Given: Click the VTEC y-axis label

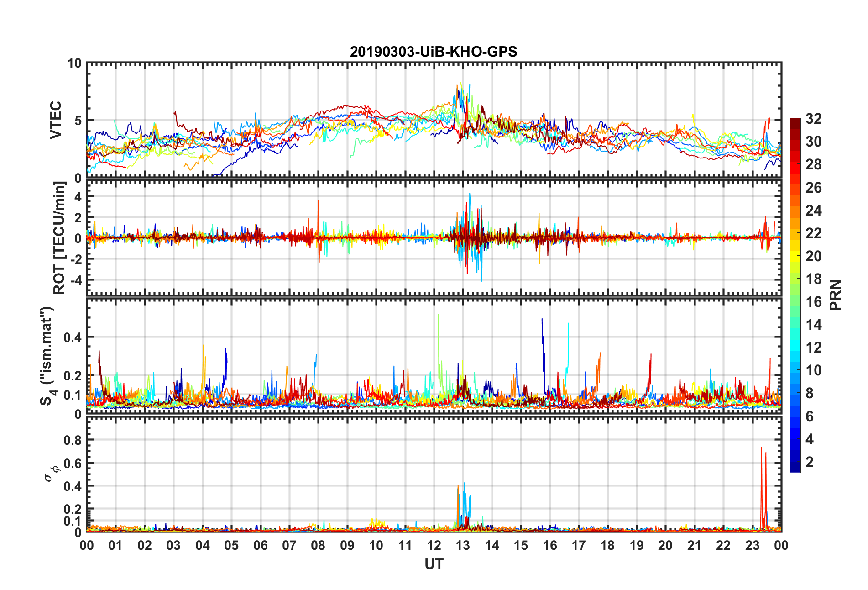Looking at the screenshot, I should 56,120.
